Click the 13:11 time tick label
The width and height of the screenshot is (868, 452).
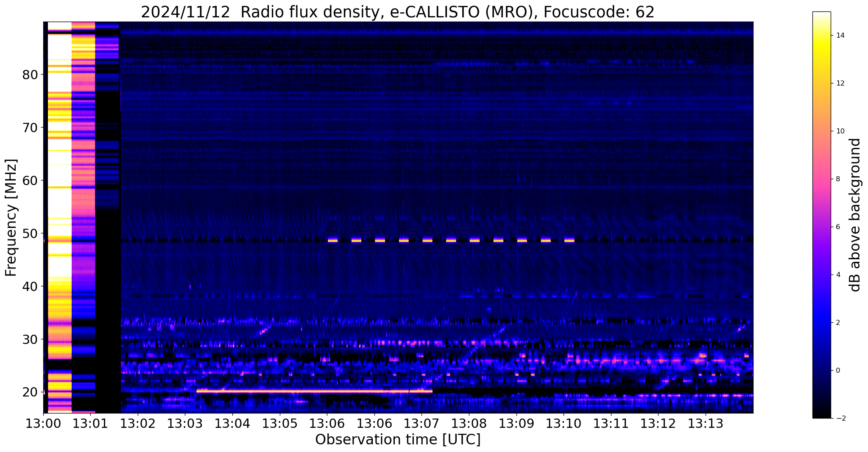[611, 423]
